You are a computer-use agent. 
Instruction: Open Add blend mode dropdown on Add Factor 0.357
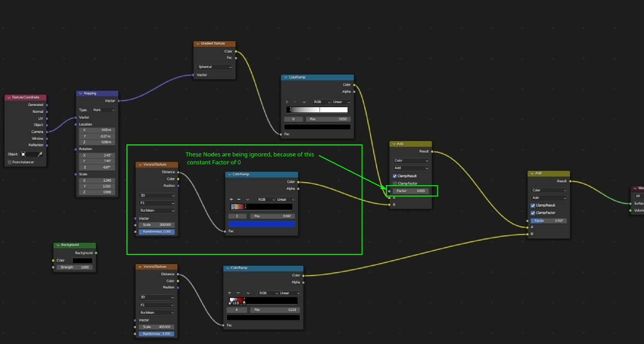coord(549,198)
